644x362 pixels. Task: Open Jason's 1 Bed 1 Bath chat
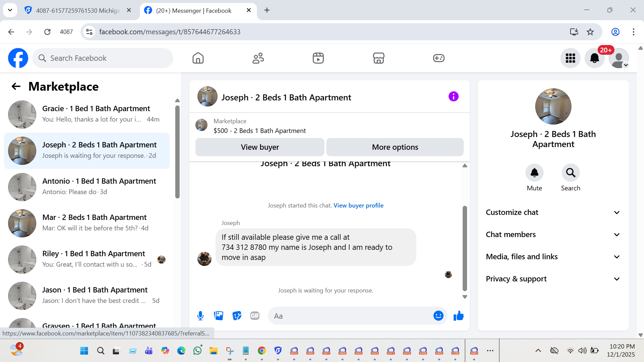(x=87, y=296)
